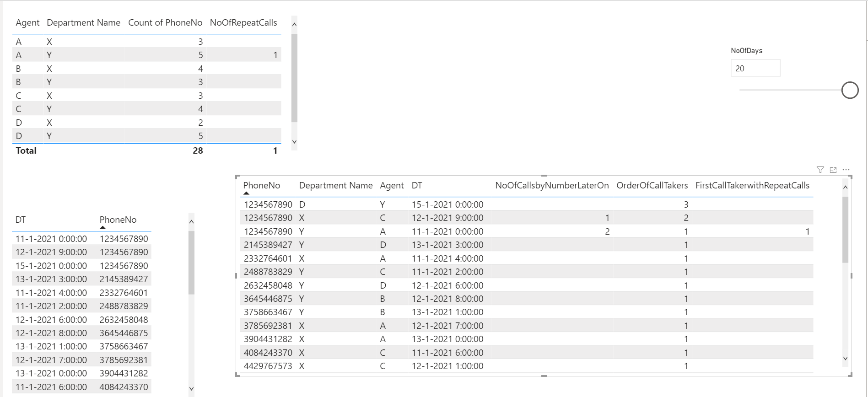Click the NoOfDays slicer title
868x397 pixels.
click(x=746, y=51)
